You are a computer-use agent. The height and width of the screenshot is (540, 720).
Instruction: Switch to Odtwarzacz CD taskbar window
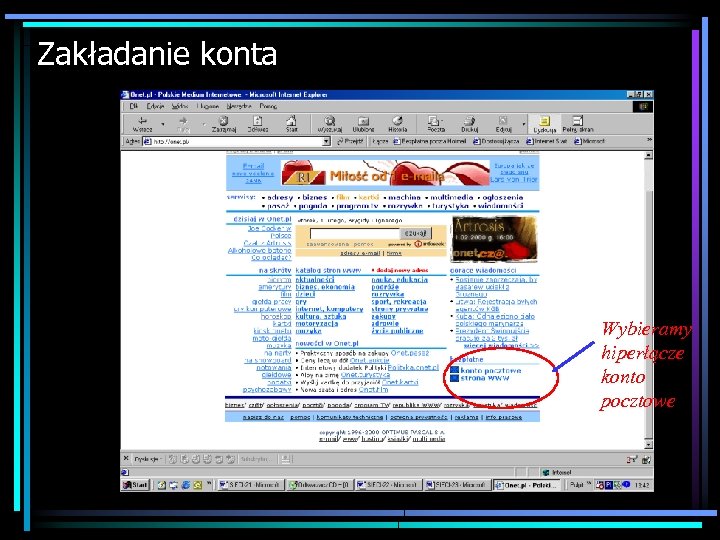pos(319,484)
